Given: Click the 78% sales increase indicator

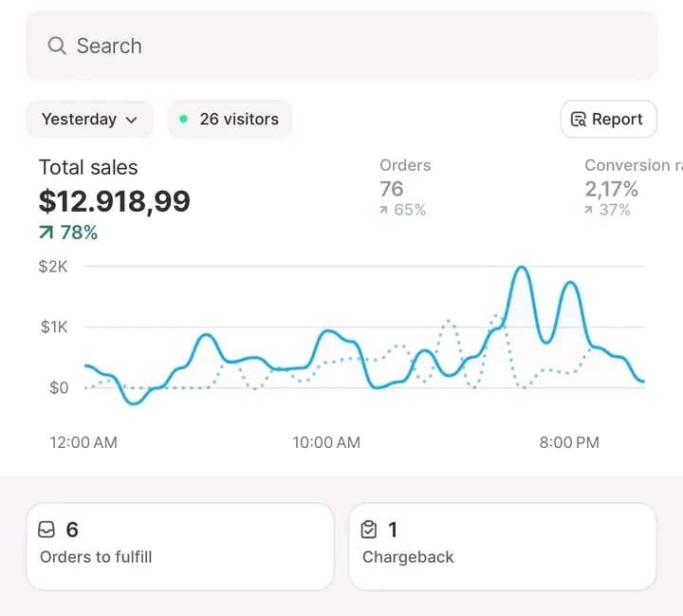Looking at the screenshot, I should coord(68,233).
